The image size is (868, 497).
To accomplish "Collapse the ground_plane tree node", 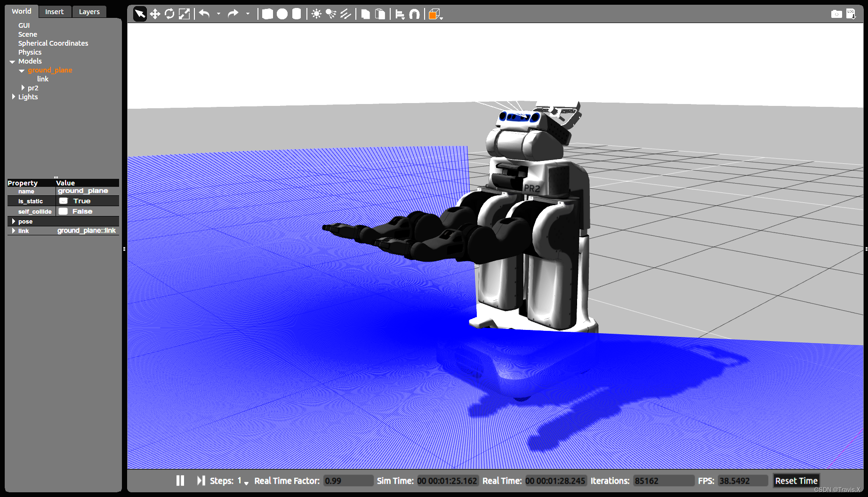I will pos(22,71).
